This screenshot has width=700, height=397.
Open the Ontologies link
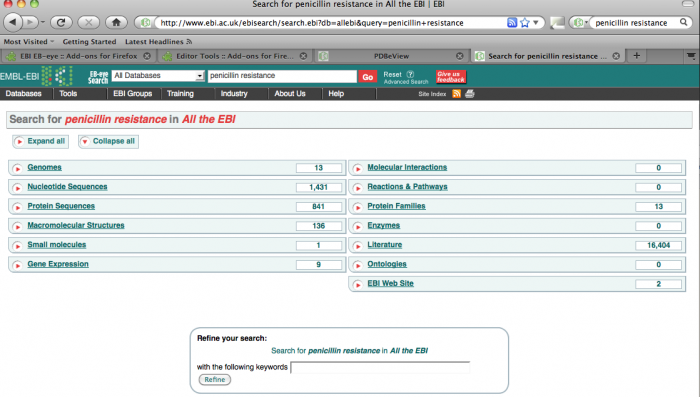coord(387,264)
